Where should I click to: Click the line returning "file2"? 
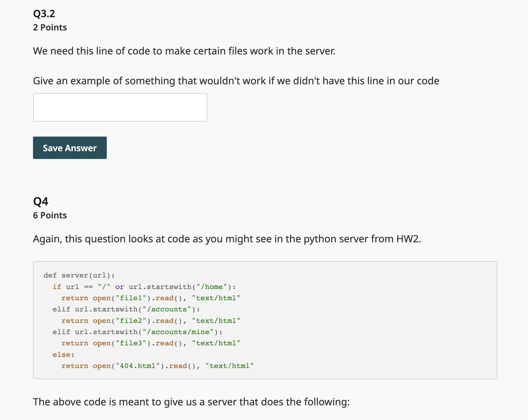[151, 321]
